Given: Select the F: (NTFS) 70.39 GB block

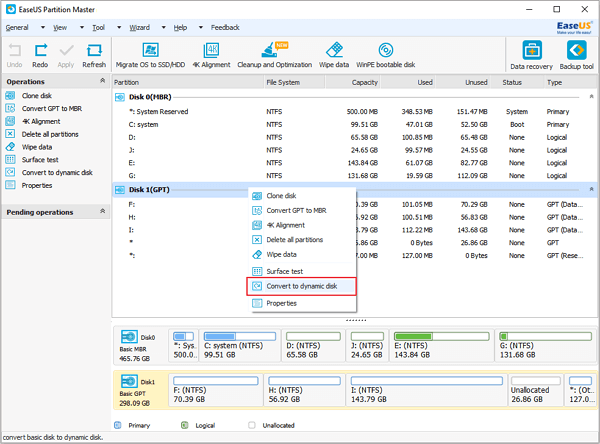Looking at the screenshot, I should (x=216, y=390).
